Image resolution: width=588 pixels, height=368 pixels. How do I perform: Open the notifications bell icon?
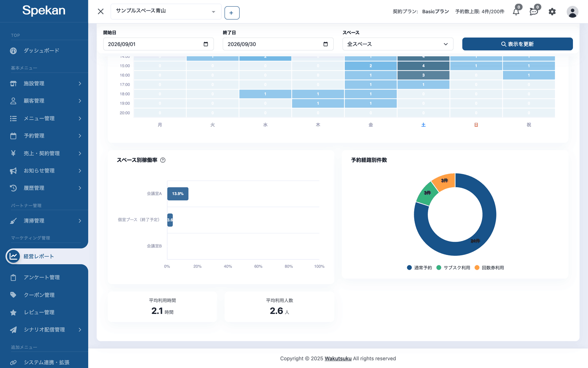516,11
